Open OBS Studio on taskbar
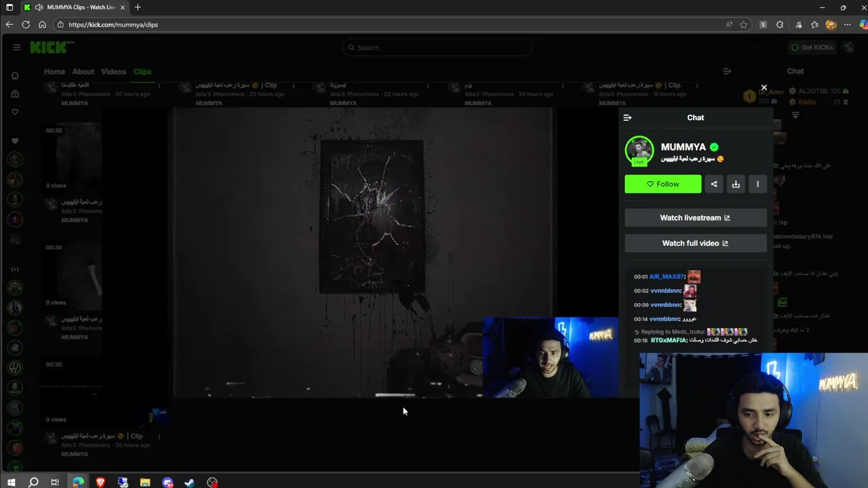Image resolution: width=868 pixels, height=488 pixels. tap(212, 483)
